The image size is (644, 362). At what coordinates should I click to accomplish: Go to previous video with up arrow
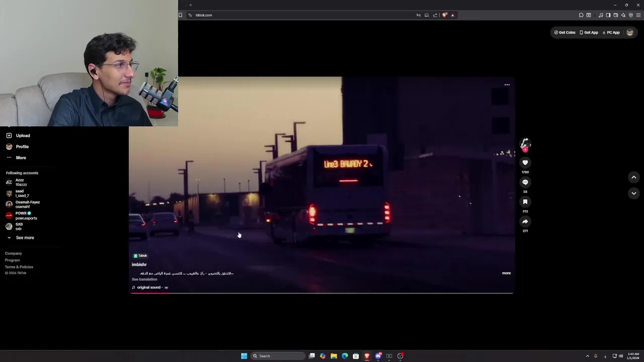pos(633,177)
